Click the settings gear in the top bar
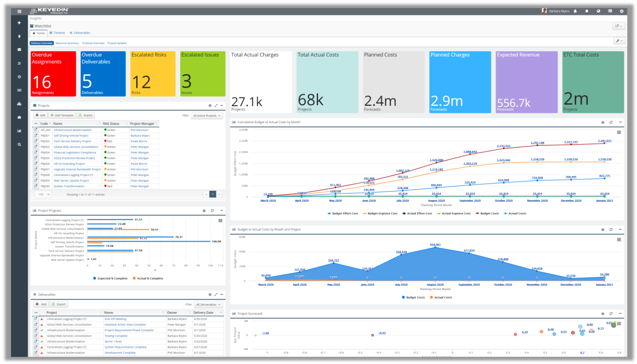 [x=622, y=11]
